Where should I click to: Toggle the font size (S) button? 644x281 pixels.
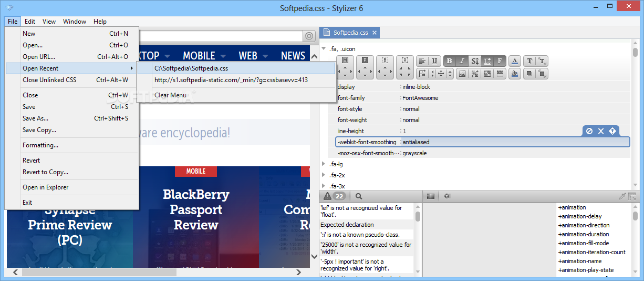tap(475, 61)
